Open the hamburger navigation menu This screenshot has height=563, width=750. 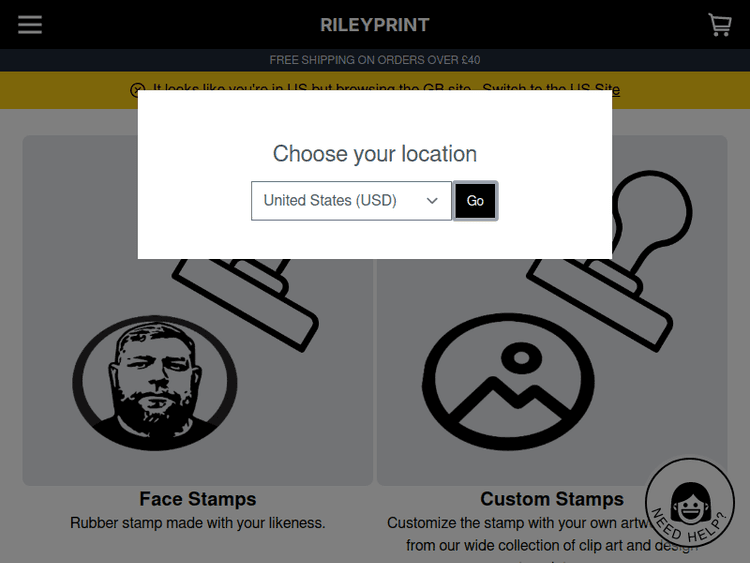click(30, 24)
